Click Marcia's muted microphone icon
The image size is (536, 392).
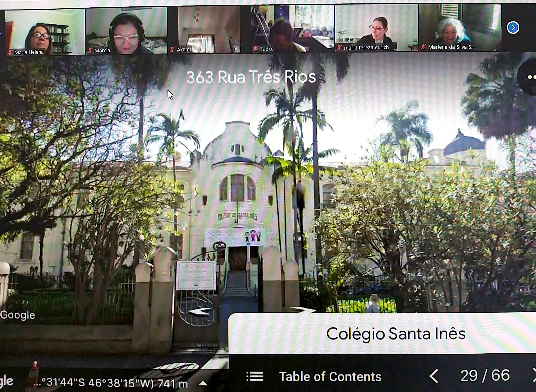(90, 51)
